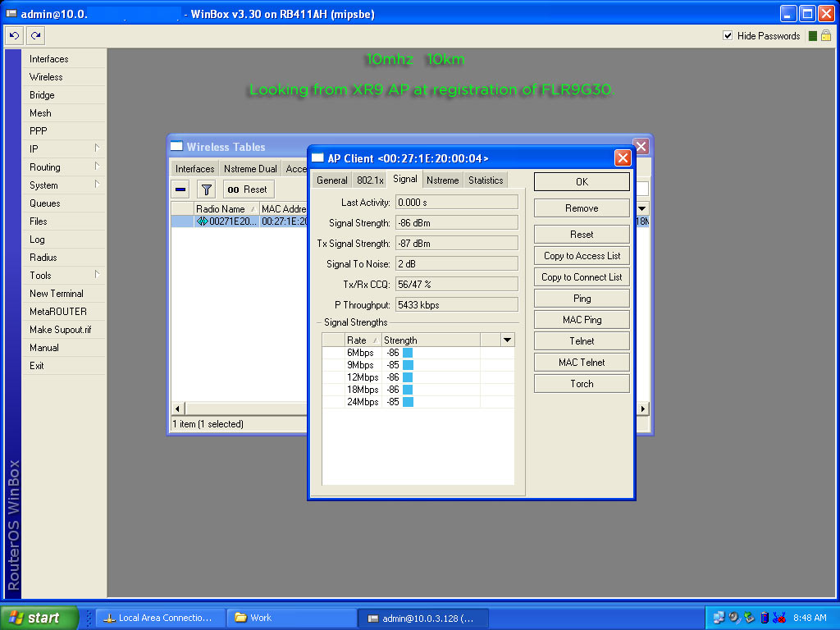Switch to Nstreme tab in AP Client
Screen dimensions: 840x630
tap(442, 180)
